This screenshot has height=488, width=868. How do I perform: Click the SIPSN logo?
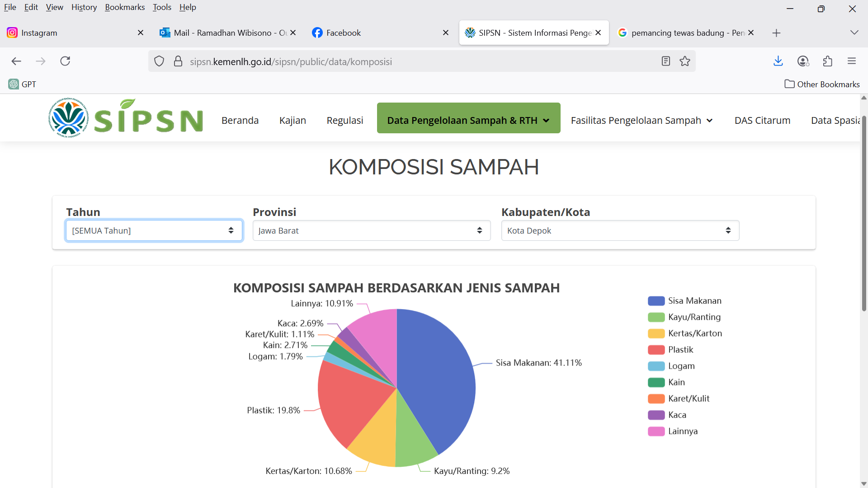click(126, 118)
